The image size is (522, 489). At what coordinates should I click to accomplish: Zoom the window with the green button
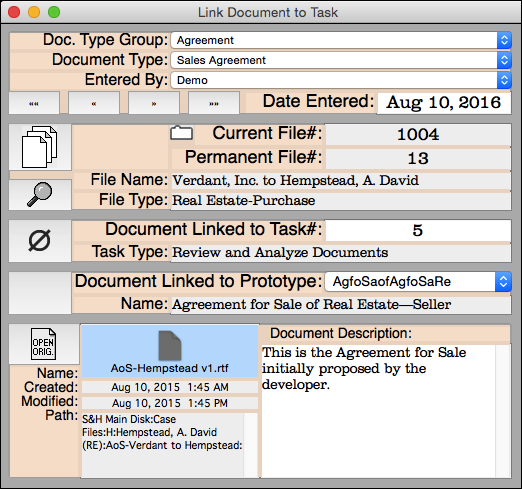pyautogui.click(x=54, y=12)
